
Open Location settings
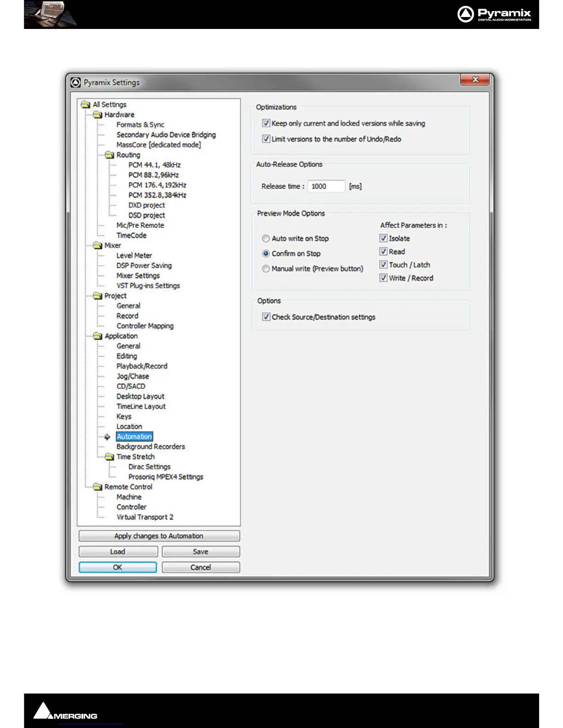(129, 427)
